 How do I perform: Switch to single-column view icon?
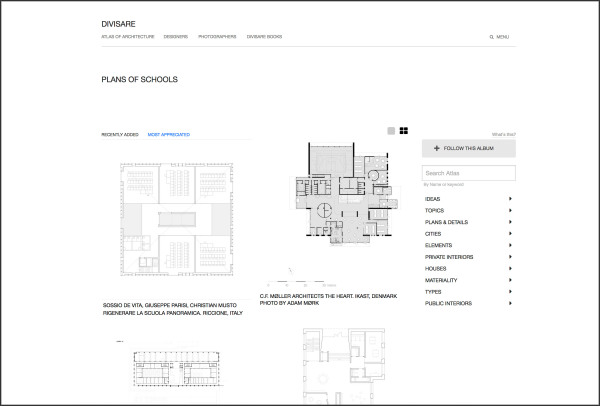[392, 130]
